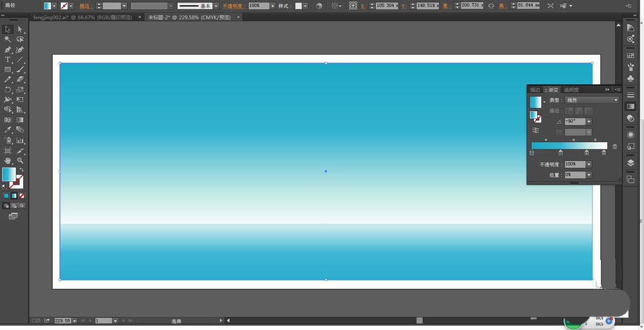644x330 pixels.
Task: Click the default fill and stroke icon
Action: coord(5,186)
